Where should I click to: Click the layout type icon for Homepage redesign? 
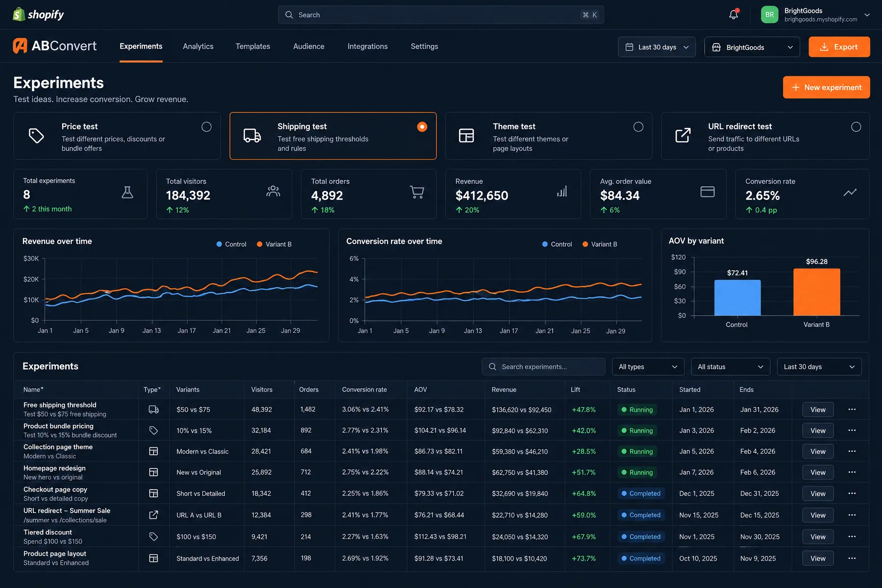[x=154, y=472]
